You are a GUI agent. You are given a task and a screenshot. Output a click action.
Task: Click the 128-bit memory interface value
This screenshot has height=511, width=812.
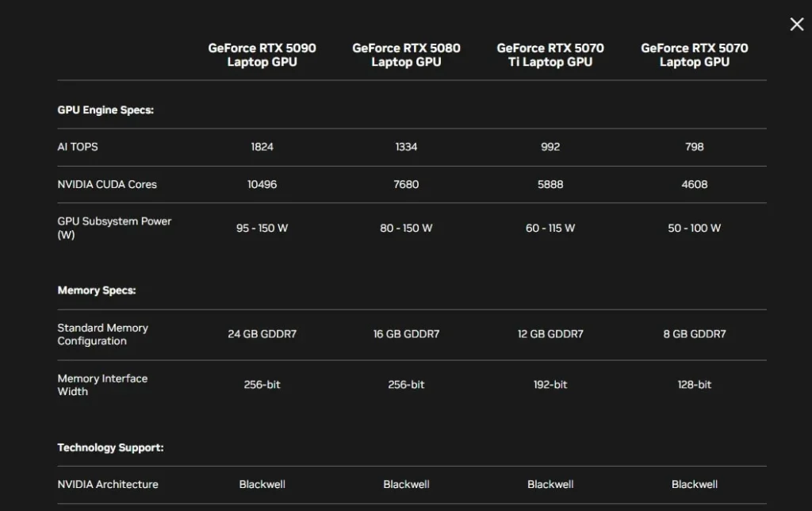click(x=695, y=385)
